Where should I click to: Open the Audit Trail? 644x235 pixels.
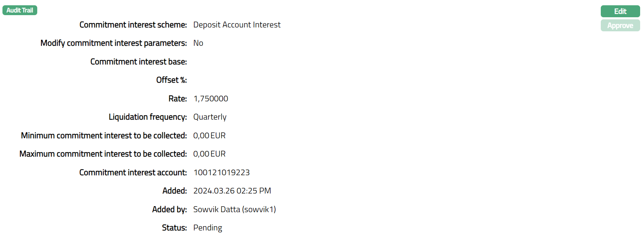pos(20,10)
